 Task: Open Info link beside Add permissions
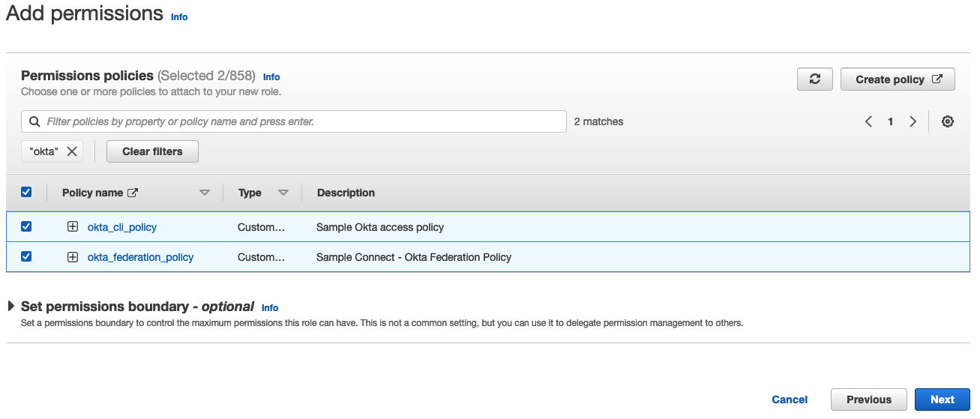179,17
